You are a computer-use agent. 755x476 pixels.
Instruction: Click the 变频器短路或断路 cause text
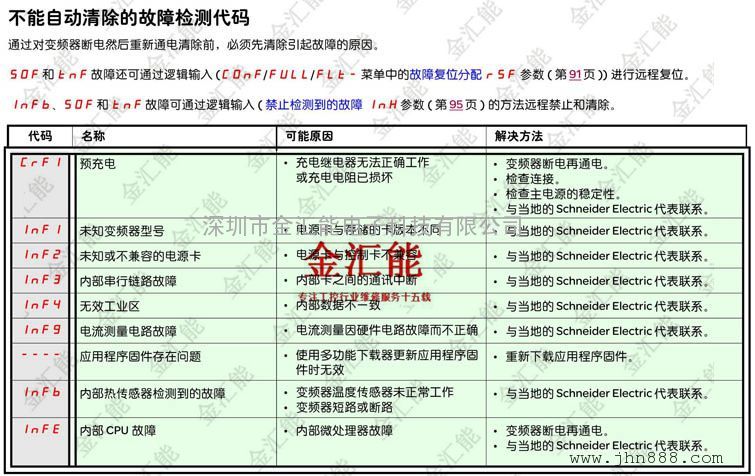pos(344,408)
